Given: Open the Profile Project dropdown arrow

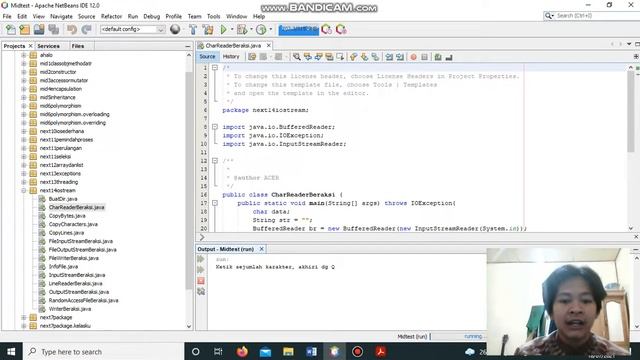Looking at the screenshot, I should [271, 29].
